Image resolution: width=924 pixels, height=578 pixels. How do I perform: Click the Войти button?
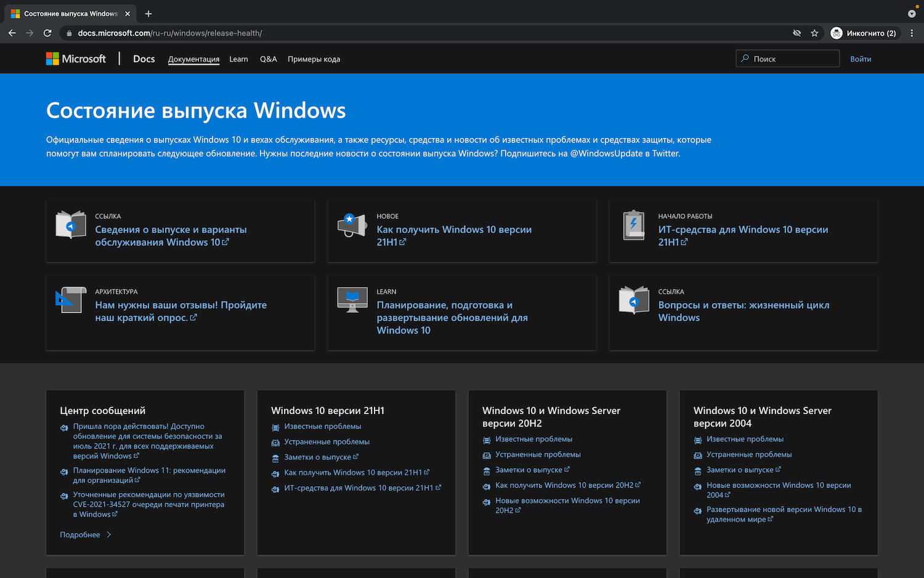(x=861, y=59)
